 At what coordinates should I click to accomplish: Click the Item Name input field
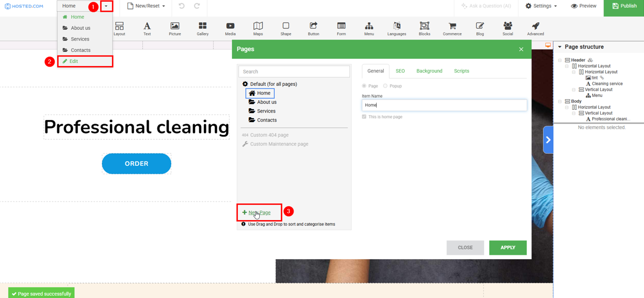pyautogui.click(x=444, y=105)
